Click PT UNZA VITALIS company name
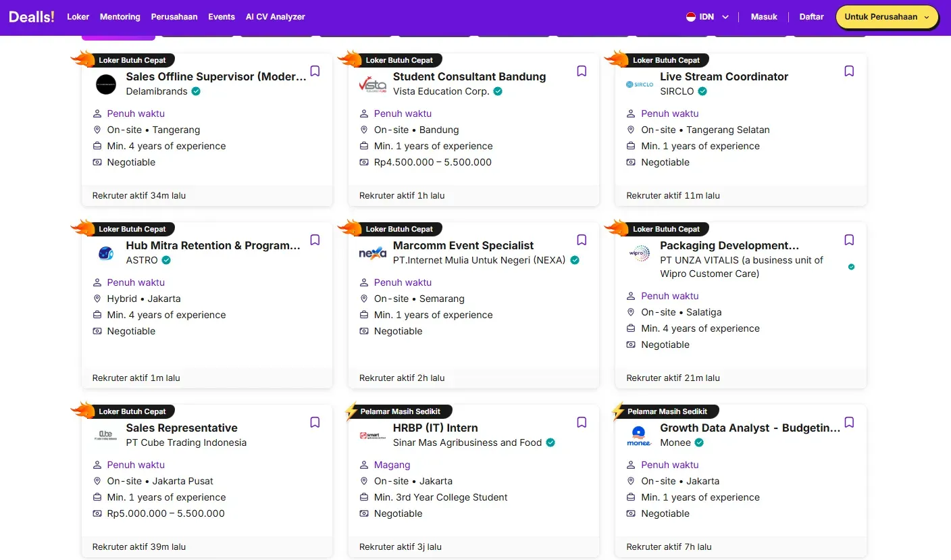The height and width of the screenshot is (560, 951). (742, 267)
